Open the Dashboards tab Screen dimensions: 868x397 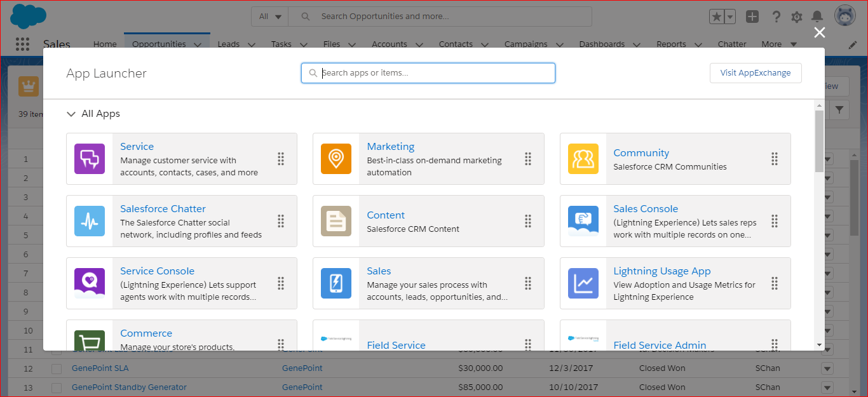click(601, 44)
